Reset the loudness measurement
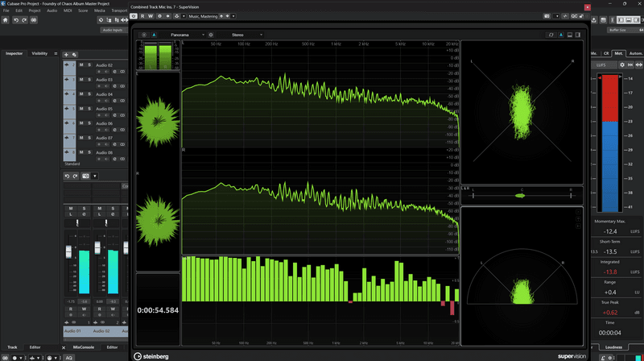 (630, 65)
